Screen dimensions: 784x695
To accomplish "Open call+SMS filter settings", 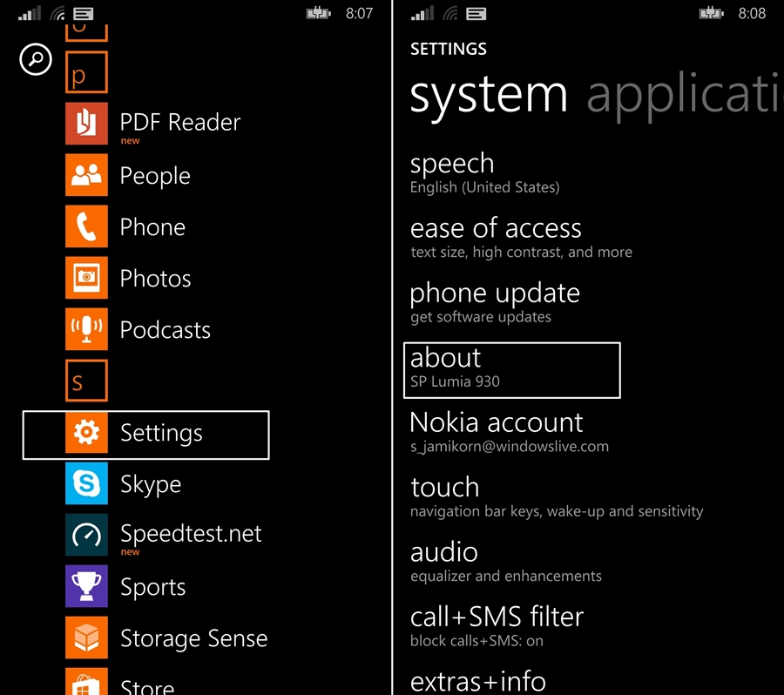I will [497, 626].
